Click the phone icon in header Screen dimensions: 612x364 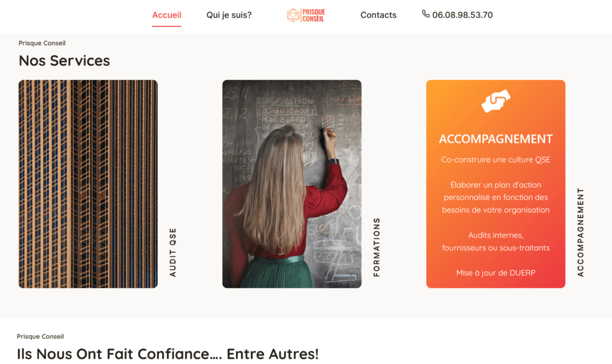[x=426, y=14]
